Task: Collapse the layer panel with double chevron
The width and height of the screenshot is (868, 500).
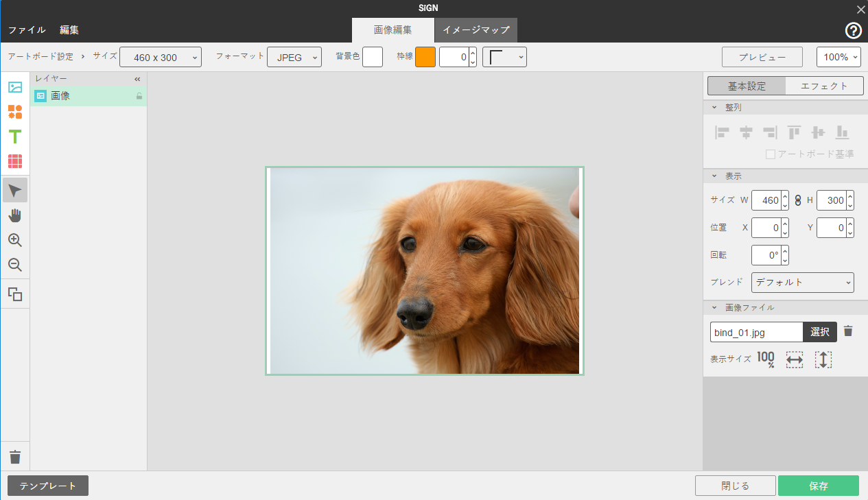Action: click(137, 79)
